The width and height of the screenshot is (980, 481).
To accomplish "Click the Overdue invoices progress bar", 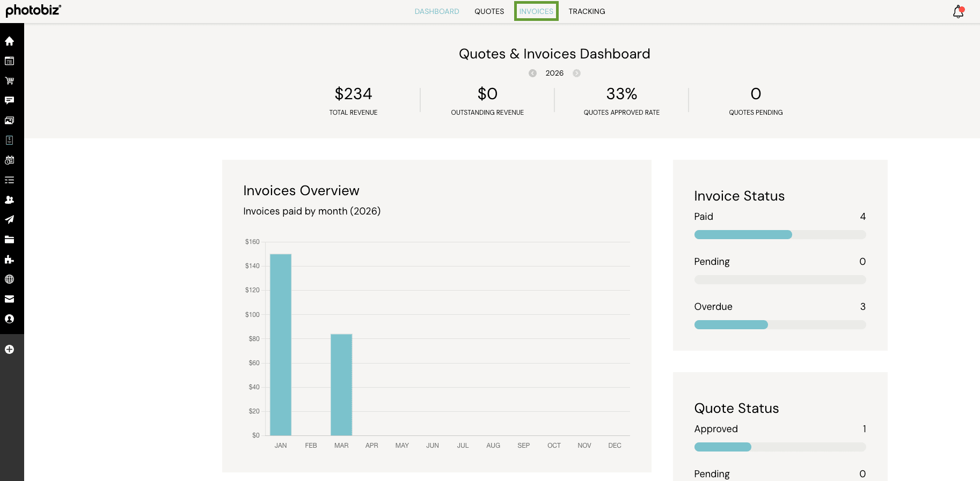I will (x=780, y=324).
